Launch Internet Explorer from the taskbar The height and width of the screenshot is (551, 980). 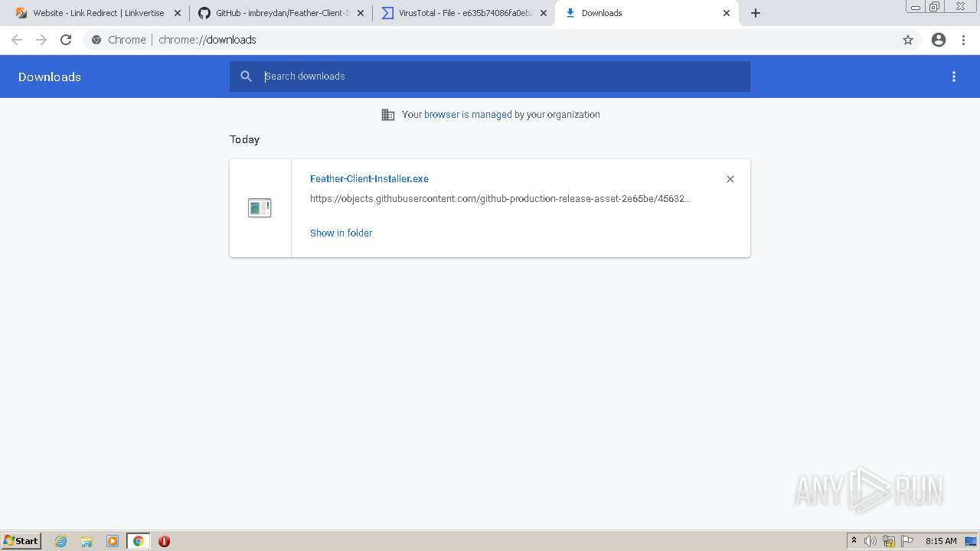tap(61, 541)
